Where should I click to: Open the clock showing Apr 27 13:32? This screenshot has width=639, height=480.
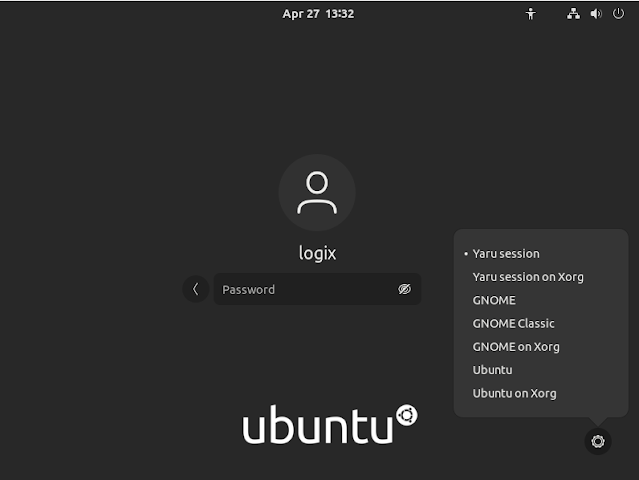click(x=318, y=14)
